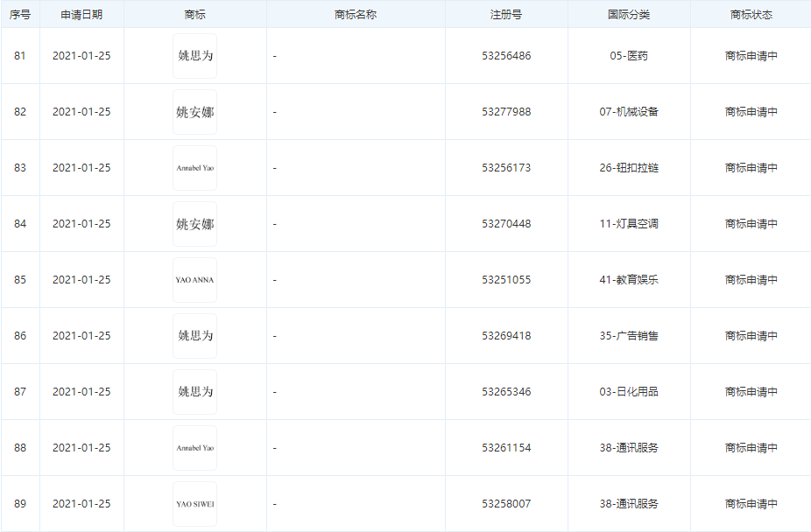
Task: Click the 国际分类 column header
Action: (x=629, y=15)
